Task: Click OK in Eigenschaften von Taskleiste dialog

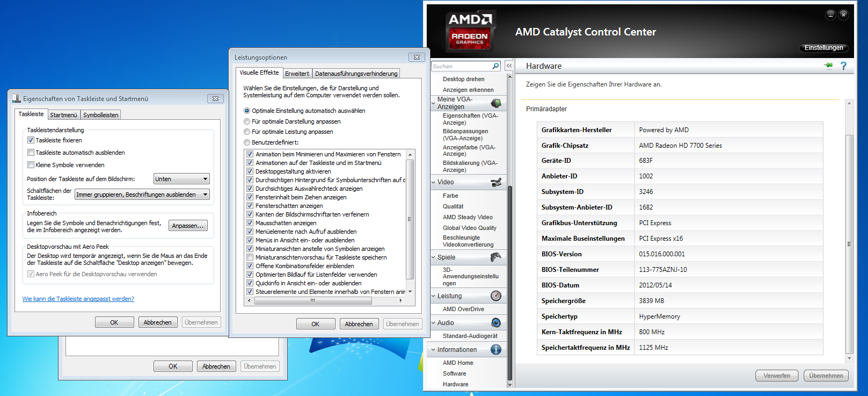Action: point(114,322)
